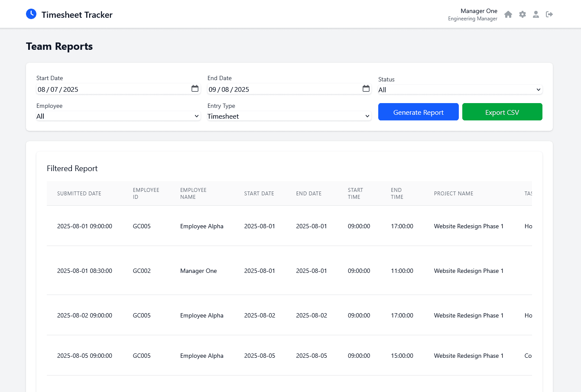Click the Export CSV button
This screenshot has height=392, width=581.
click(x=502, y=112)
